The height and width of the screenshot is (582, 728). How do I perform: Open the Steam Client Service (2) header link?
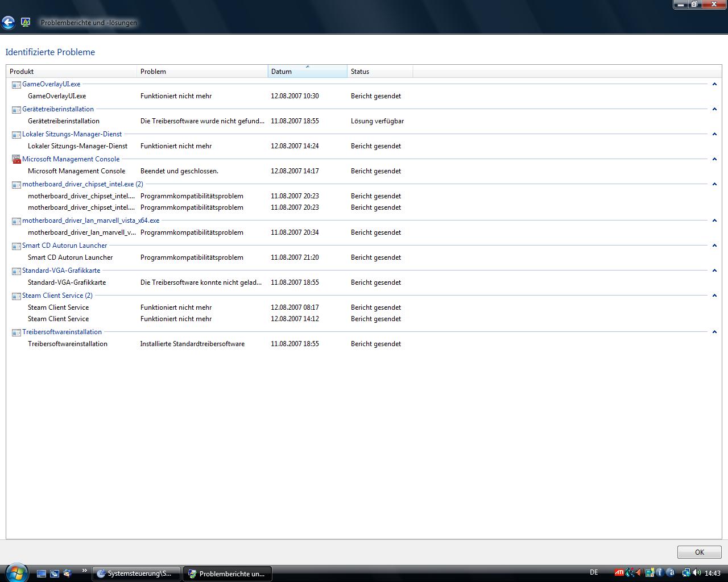[x=57, y=296]
